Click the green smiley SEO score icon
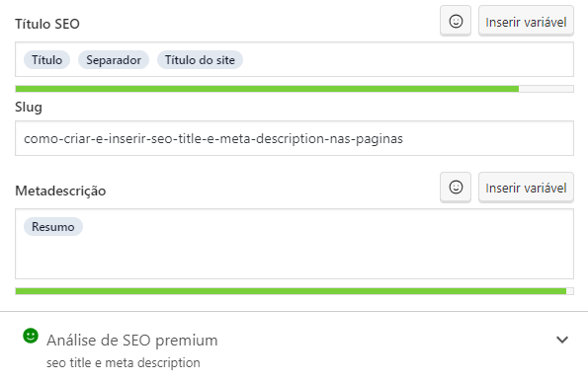This screenshot has width=588, height=382. pyautogui.click(x=31, y=336)
